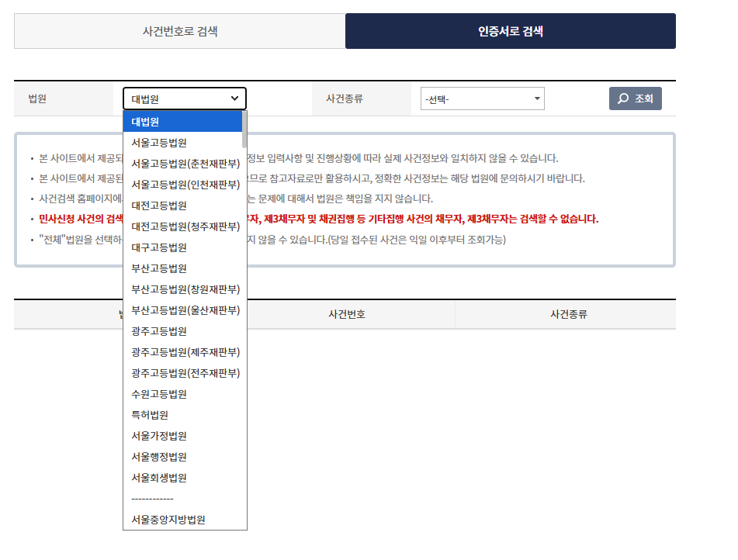738x560 pixels.
Task: Select 수원고등법원 option
Action: [x=182, y=394]
